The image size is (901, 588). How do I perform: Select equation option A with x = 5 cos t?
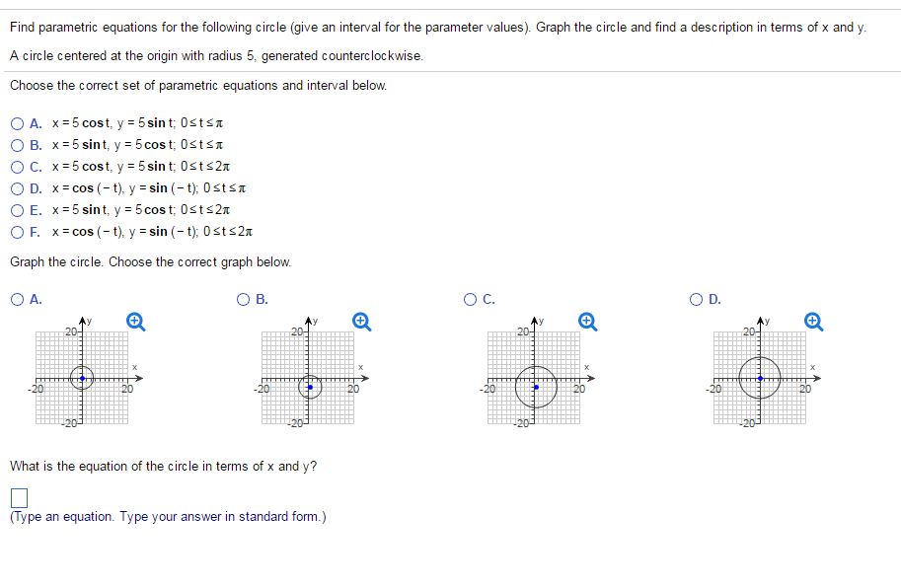point(17,122)
